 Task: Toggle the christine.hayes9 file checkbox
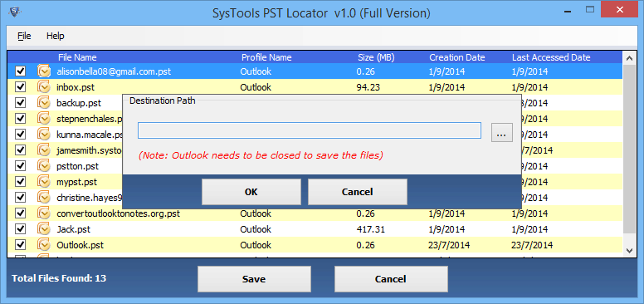coord(20,198)
